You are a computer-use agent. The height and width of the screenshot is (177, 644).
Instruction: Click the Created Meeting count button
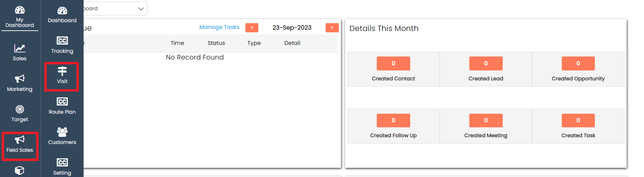click(486, 120)
